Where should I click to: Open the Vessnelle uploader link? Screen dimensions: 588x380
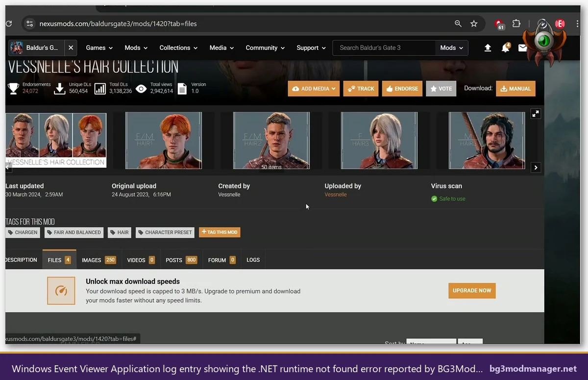click(336, 194)
